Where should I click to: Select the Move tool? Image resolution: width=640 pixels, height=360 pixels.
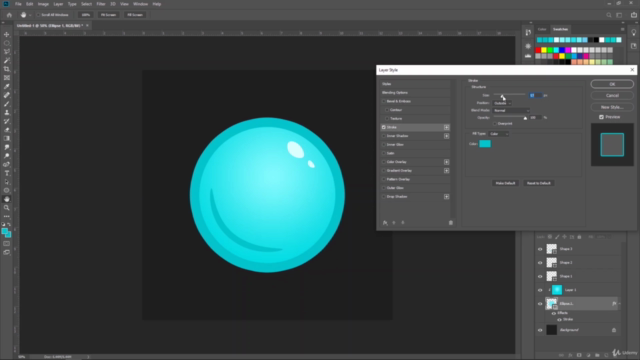pos(7,34)
